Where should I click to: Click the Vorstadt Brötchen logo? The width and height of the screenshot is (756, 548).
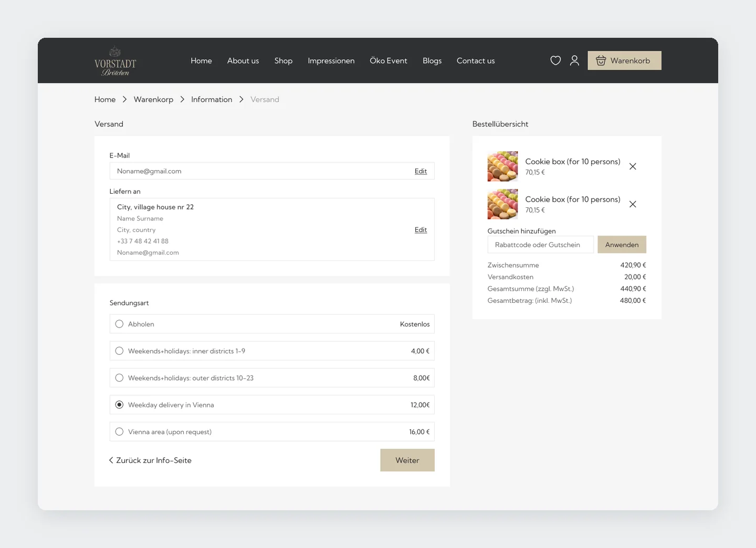point(115,61)
